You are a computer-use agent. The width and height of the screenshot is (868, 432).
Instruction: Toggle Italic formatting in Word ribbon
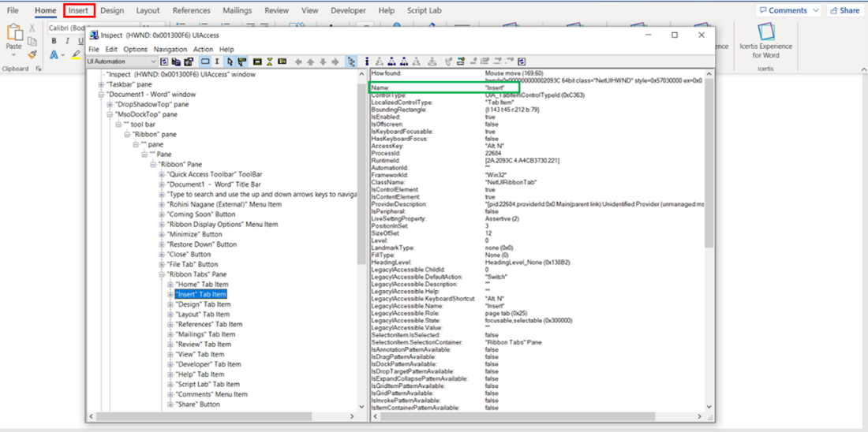[67, 41]
